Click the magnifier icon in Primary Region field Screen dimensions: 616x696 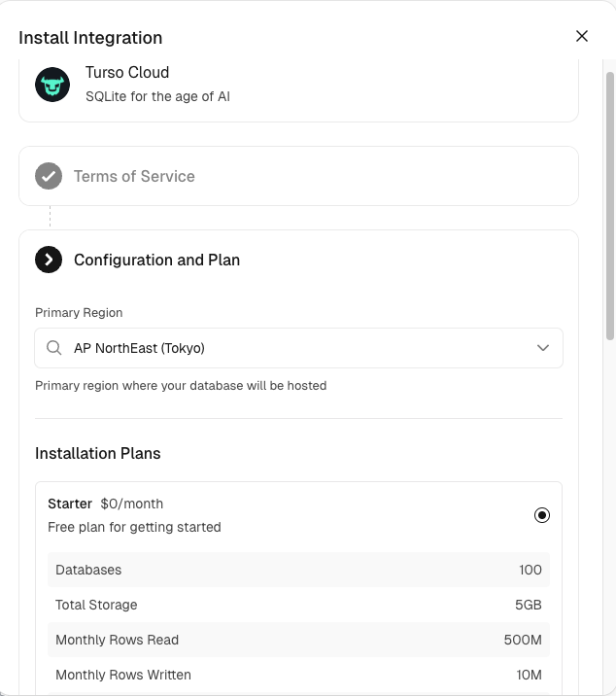point(54,348)
